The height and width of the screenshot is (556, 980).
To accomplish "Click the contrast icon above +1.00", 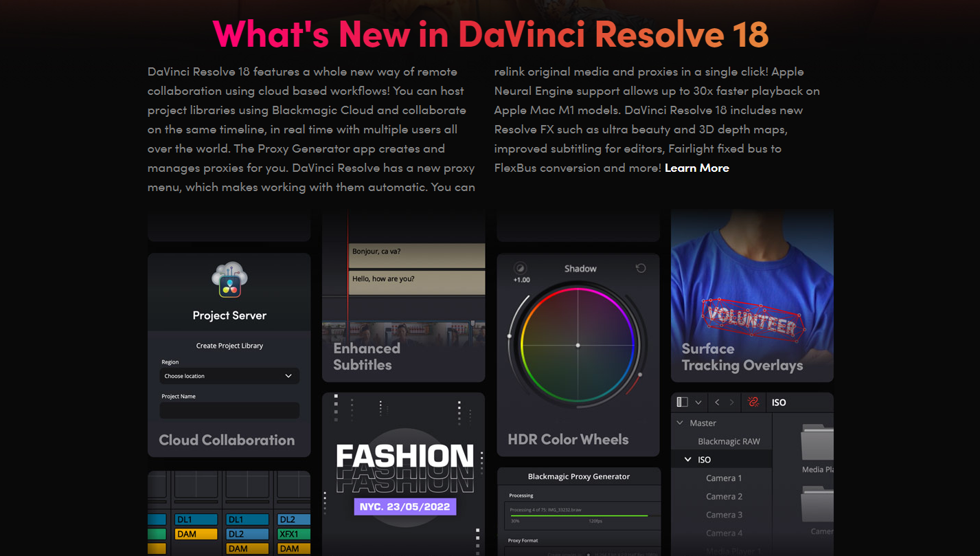I will [x=520, y=268].
